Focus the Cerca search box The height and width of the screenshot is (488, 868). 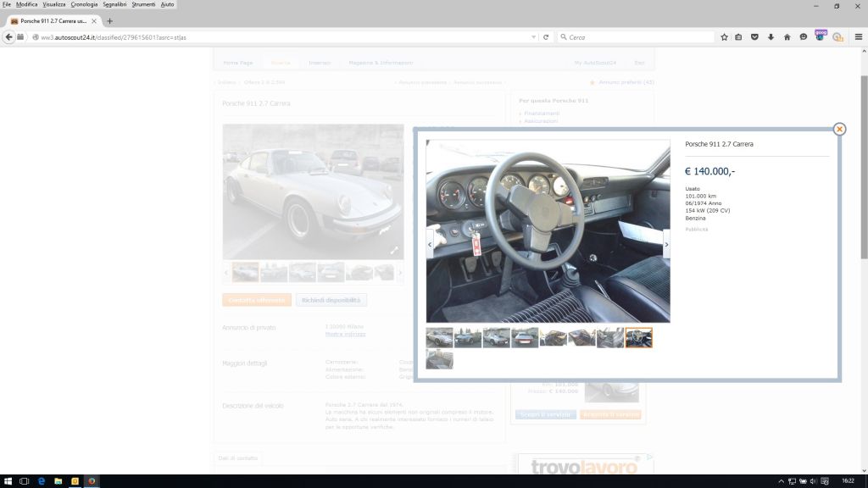pos(637,37)
